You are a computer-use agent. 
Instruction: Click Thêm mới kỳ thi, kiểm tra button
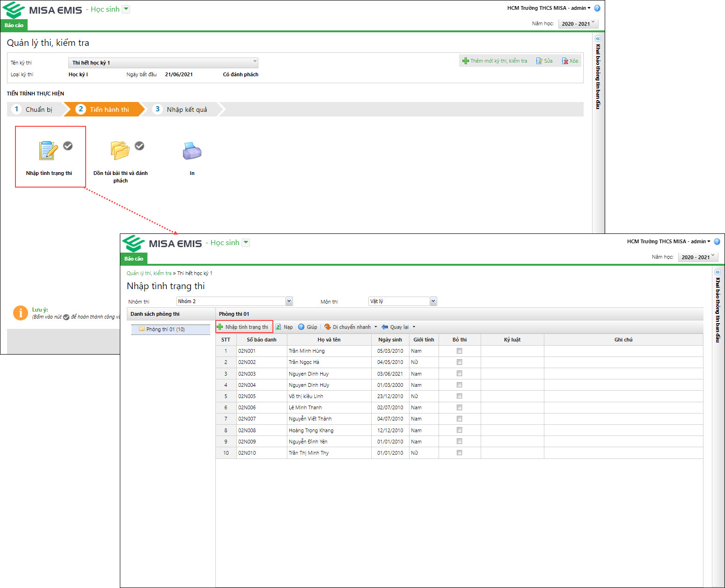coord(495,61)
